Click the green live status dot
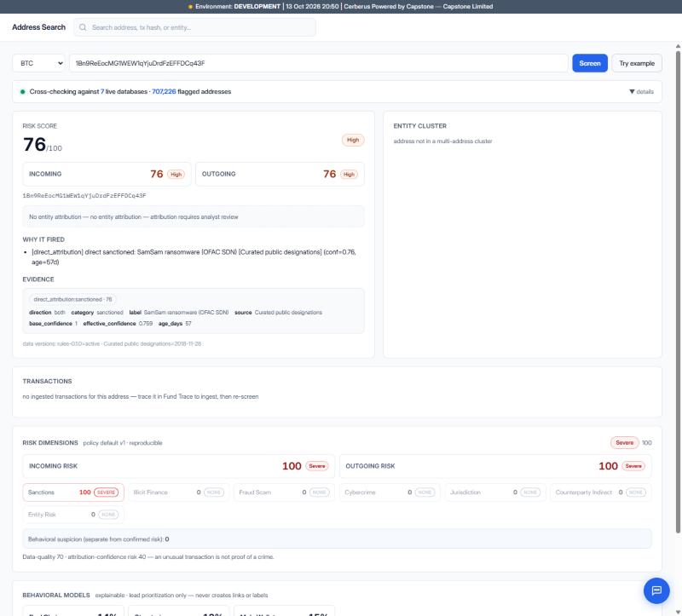The image size is (682, 616). tap(23, 92)
